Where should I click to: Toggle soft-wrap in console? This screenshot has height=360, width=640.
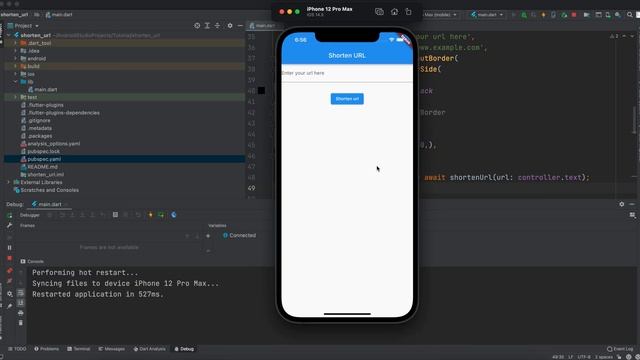(21, 293)
